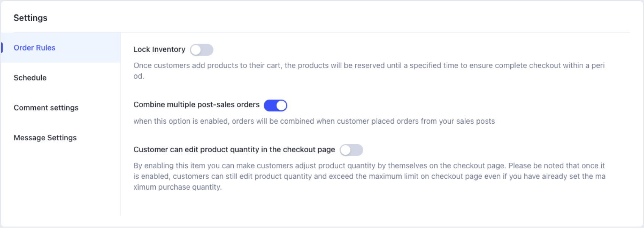The image size is (644, 228).
Task: Click the white knob of the blue switch
Action: point(281,105)
